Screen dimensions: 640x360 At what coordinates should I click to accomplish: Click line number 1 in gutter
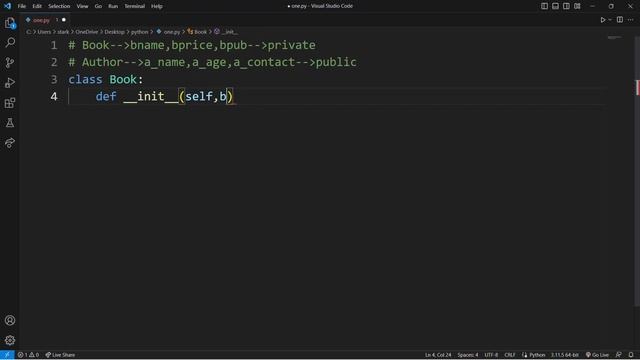click(x=54, y=45)
